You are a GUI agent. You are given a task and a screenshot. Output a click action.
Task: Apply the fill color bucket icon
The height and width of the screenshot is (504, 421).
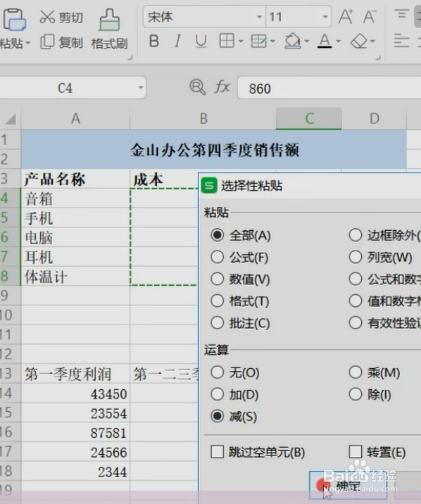(292, 41)
